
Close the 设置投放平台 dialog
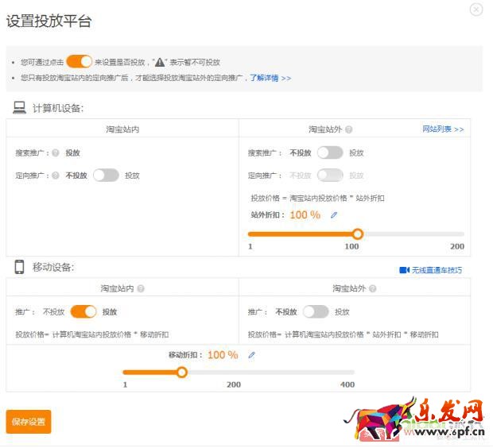(x=476, y=10)
